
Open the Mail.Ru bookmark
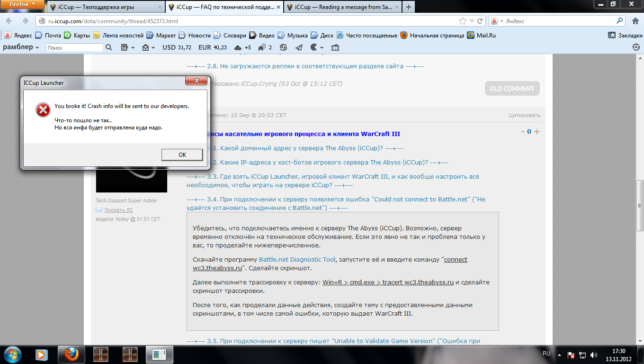[481, 35]
